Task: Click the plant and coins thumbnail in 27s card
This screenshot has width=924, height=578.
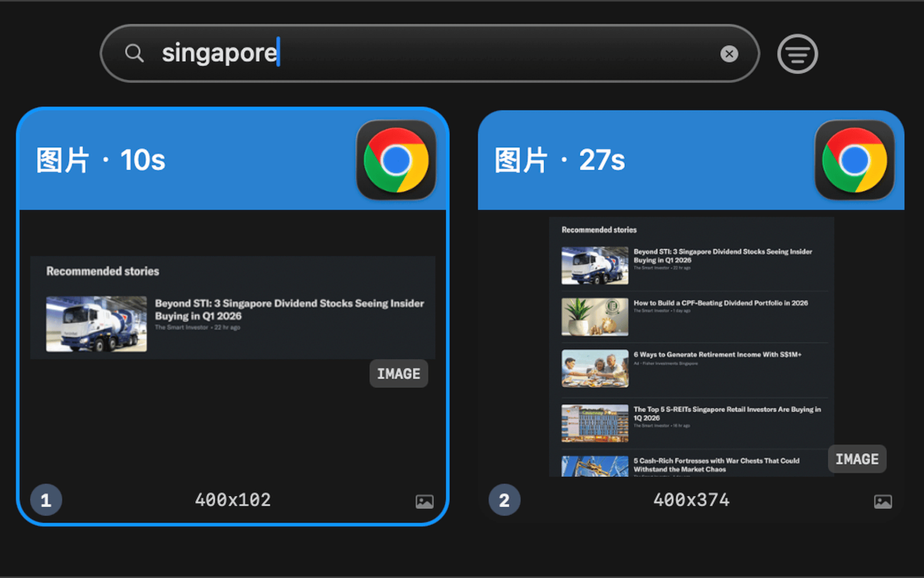Action: (595, 317)
